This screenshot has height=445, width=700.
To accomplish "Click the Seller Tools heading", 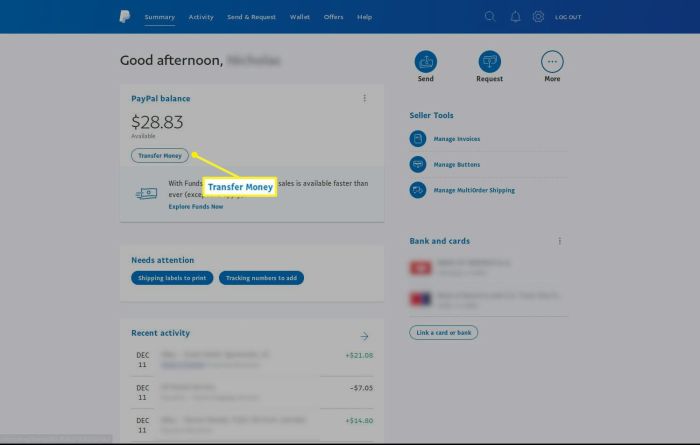I will 431,115.
